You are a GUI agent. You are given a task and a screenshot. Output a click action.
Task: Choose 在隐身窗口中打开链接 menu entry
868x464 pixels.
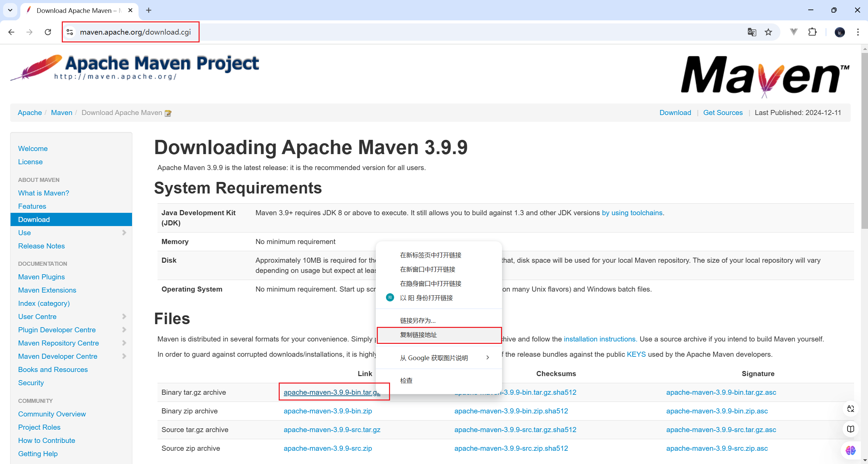pos(439,284)
